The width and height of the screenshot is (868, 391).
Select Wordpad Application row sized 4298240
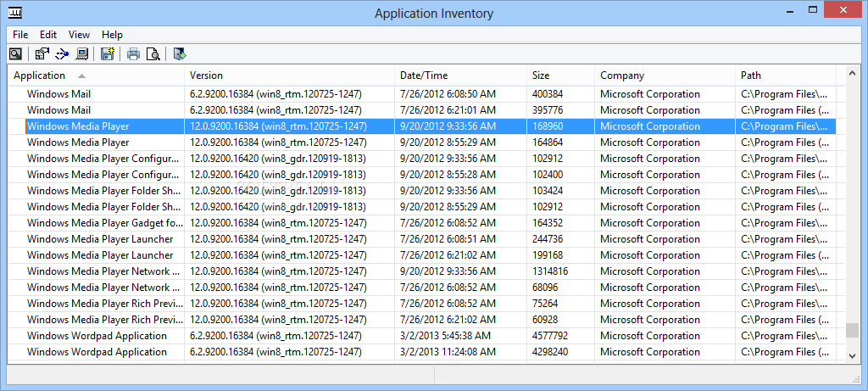(x=422, y=352)
